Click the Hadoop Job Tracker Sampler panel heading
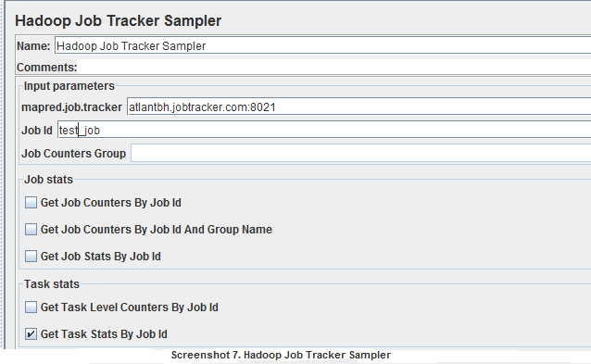The width and height of the screenshot is (591, 364). click(118, 20)
